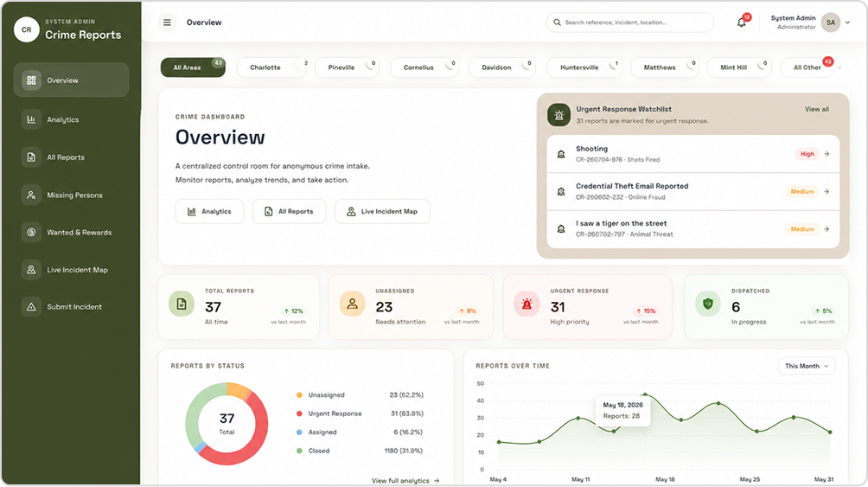Toggle the hamburger sidebar menu icon
The width and height of the screenshot is (868, 487).
pos(167,22)
